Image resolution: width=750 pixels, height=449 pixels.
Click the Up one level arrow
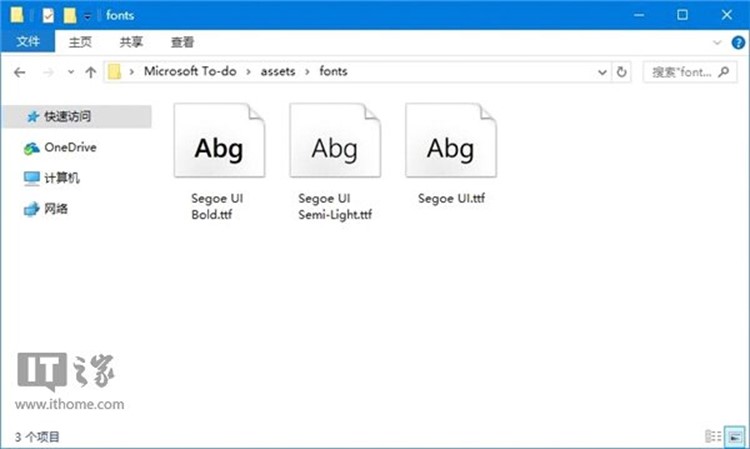point(91,72)
